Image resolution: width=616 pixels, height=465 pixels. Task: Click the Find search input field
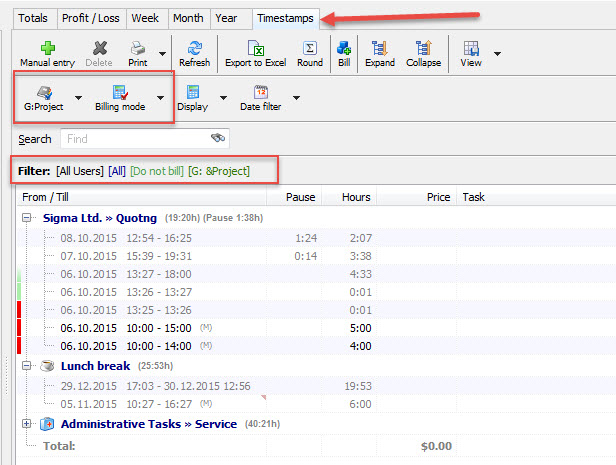[135, 139]
